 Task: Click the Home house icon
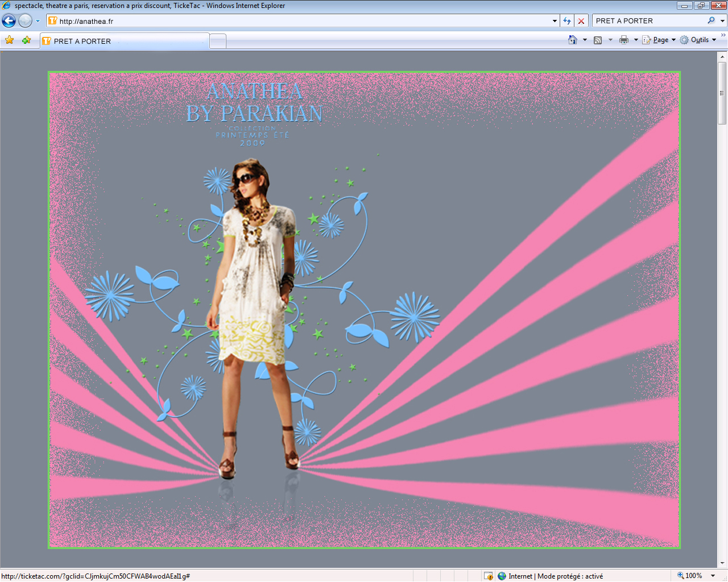pos(573,40)
